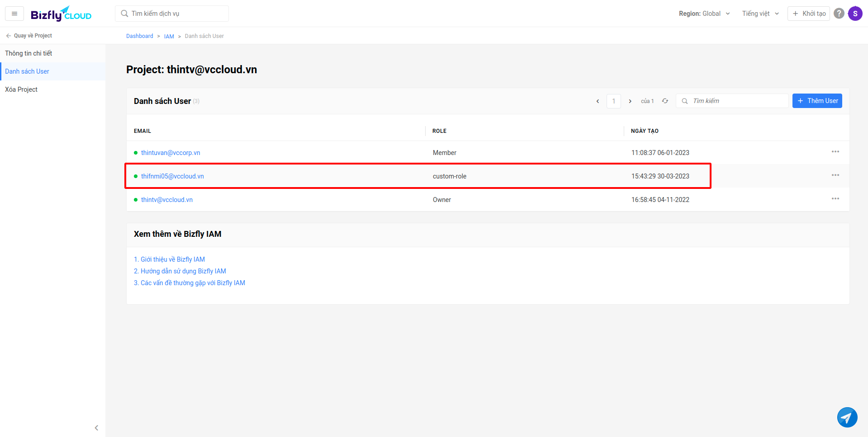Focus the Tìm kiếm dịch vụ search field
Viewport: 868px width, 437px height.
click(x=176, y=14)
